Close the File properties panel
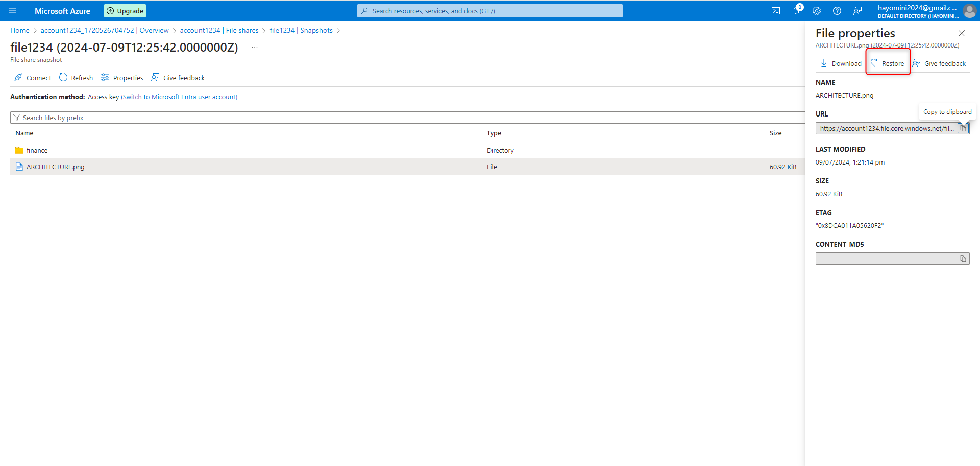 click(x=962, y=33)
